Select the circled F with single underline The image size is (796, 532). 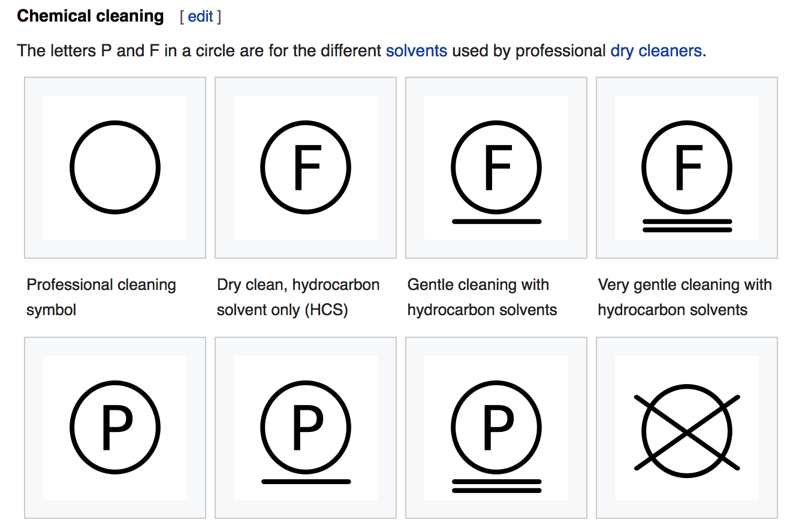click(x=496, y=167)
